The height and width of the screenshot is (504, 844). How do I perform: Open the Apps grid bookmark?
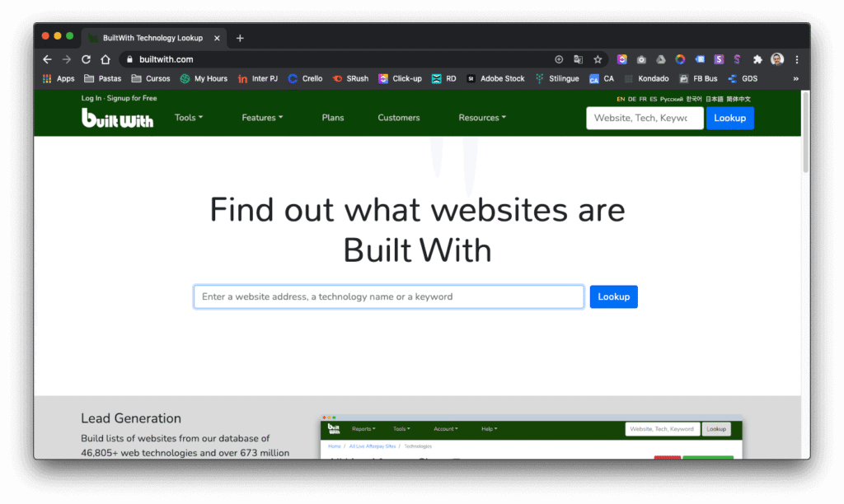click(59, 78)
